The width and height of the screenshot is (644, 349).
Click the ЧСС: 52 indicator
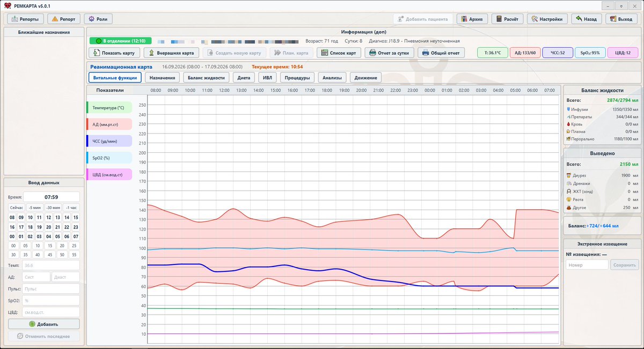coord(557,53)
